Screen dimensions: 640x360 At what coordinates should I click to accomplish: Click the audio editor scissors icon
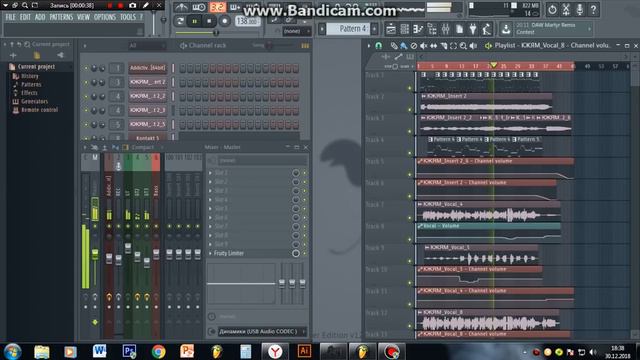pyautogui.click(x=566, y=9)
